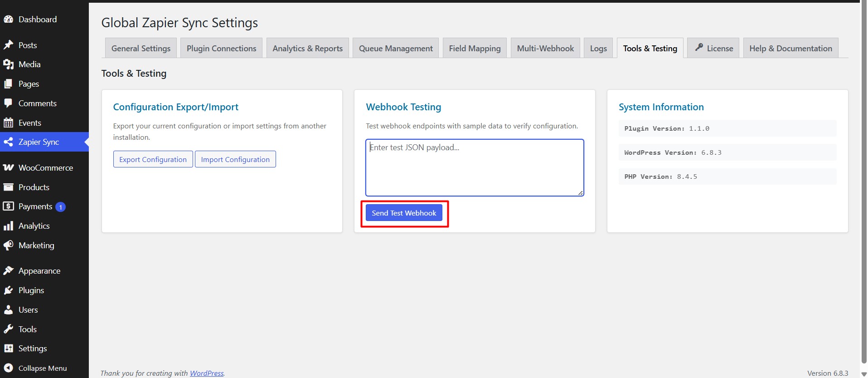Go to the License tab
Viewport: 868px width, 378px height.
coord(713,49)
